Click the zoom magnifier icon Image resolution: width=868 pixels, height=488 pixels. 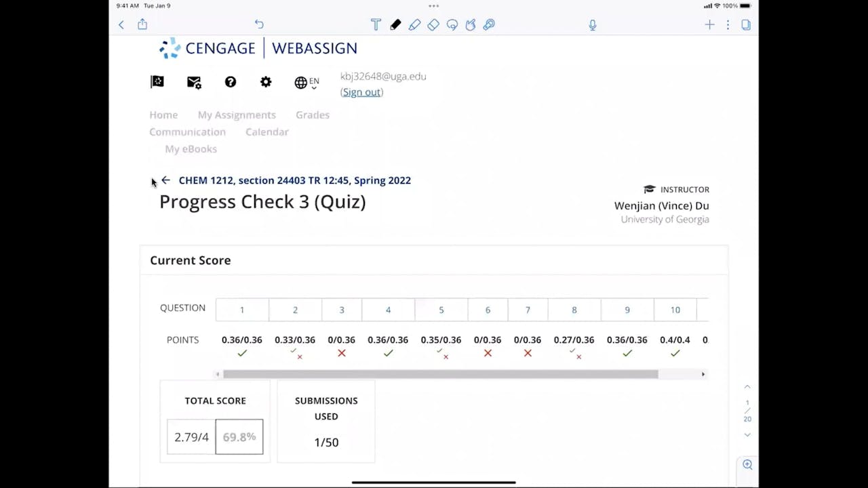(x=747, y=465)
